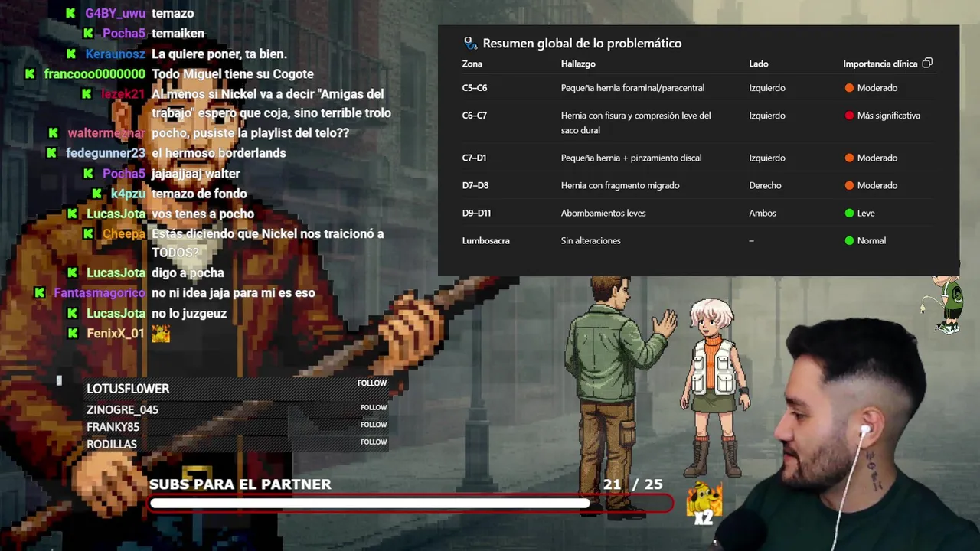The width and height of the screenshot is (980, 551).
Task: Click the green dot in the D9–D11 row
Action: pos(849,213)
